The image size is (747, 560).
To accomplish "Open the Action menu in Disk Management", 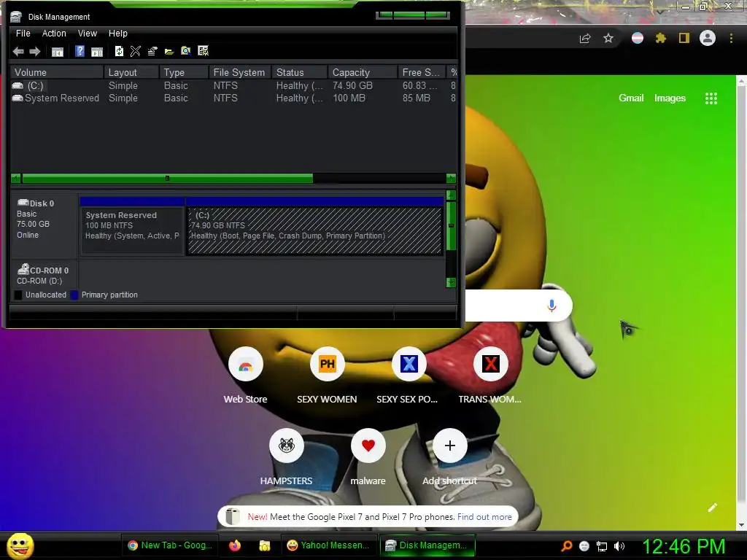I will pyautogui.click(x=54, y=34).
